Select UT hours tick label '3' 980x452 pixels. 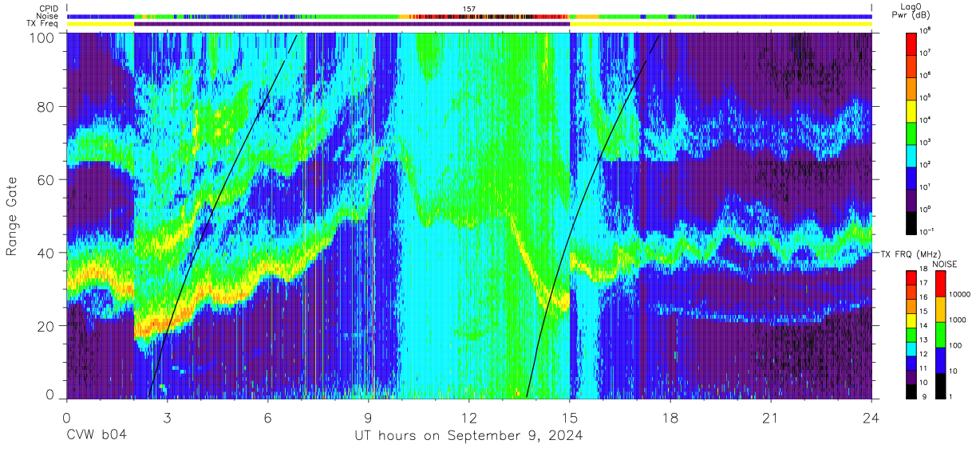(167, 417)
